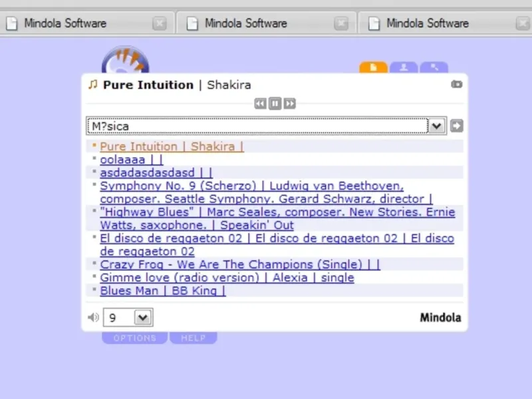The height and width of the screenshot is (399, 532).
Task: Close the first Mindola Software tab
Action: (x=160, y=23)
